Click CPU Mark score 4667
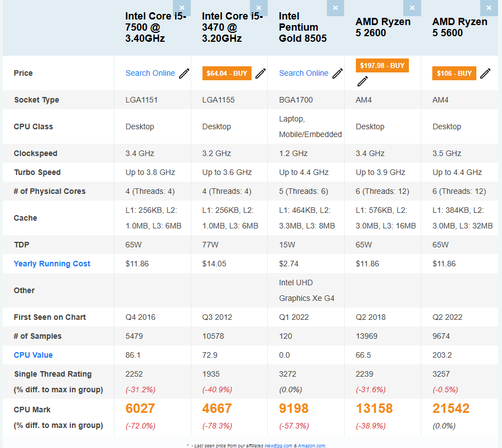The height and width of the screenshot is (448, 502). pos(217,408)
